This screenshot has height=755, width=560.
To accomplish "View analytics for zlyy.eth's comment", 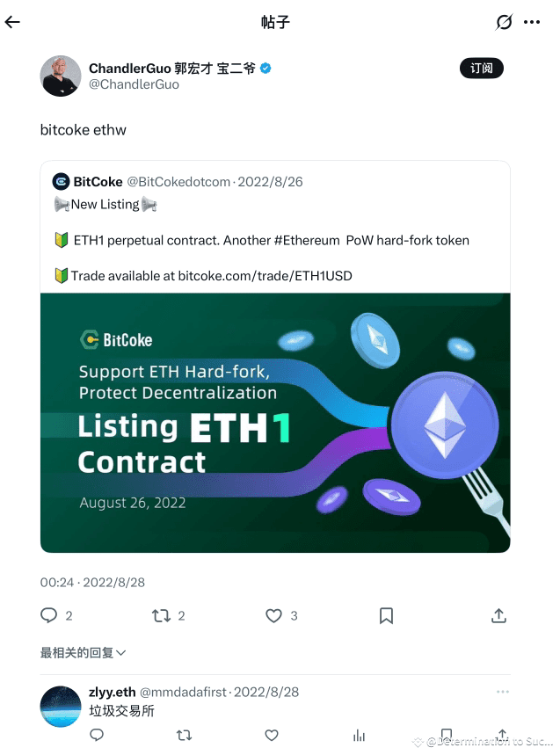I will [359, 735].
